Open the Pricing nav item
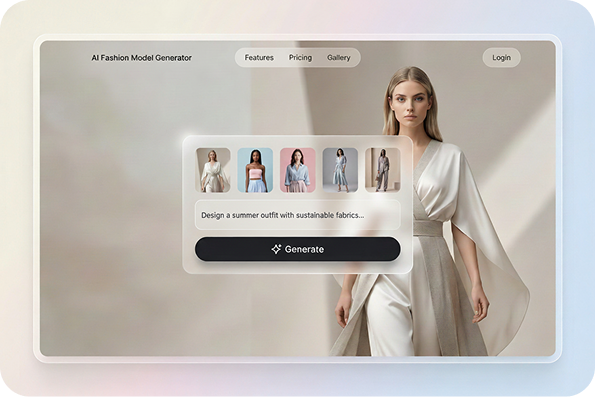 300,58
